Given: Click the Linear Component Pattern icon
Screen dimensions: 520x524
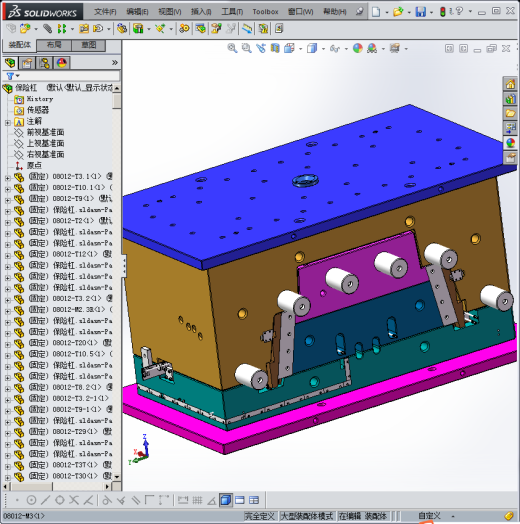Looking at the screenshot, I should [x=61, y=29].
